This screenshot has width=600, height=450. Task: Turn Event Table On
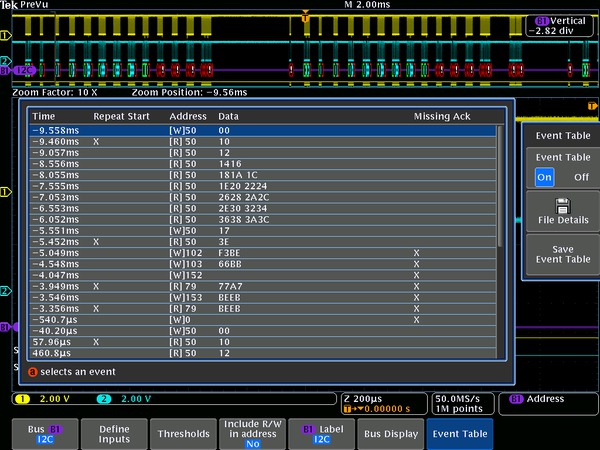tap(544, 176)
